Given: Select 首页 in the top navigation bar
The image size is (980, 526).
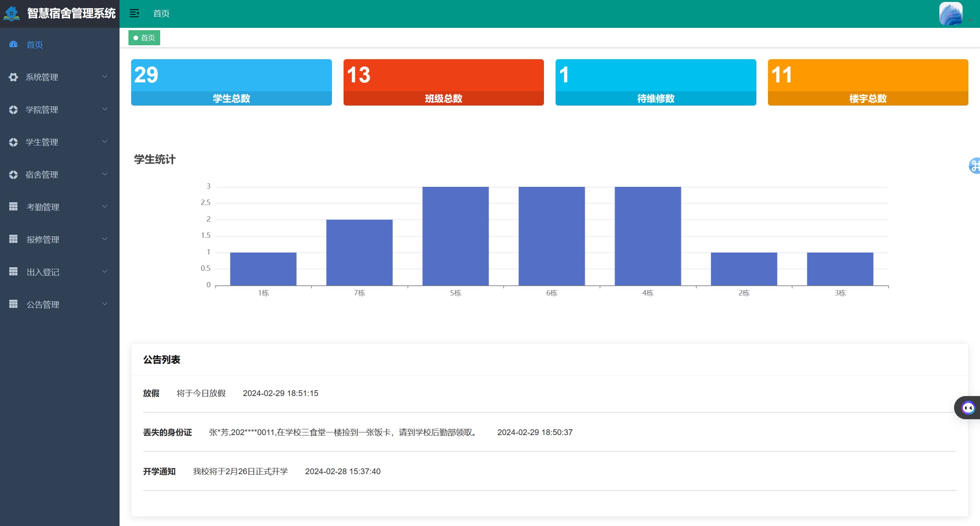Looking at the screenshot, I should point(161,14).
